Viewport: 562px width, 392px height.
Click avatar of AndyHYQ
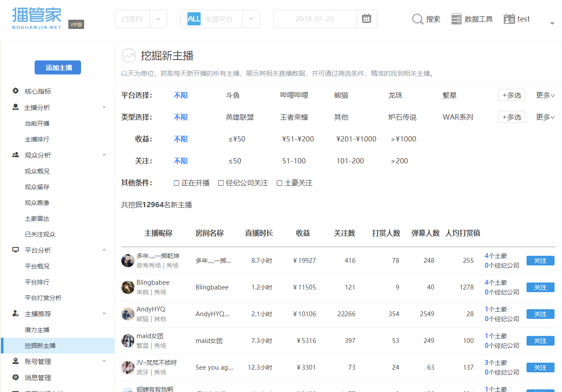click(128, 314)
